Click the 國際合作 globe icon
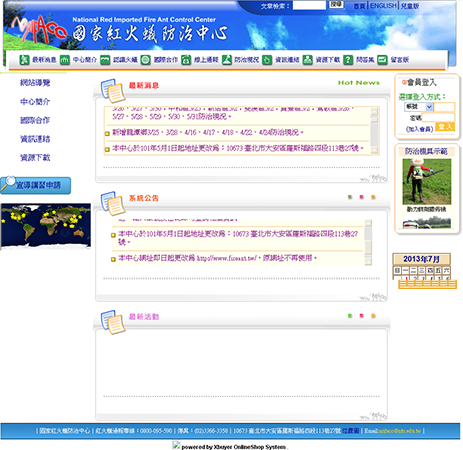 145,60
